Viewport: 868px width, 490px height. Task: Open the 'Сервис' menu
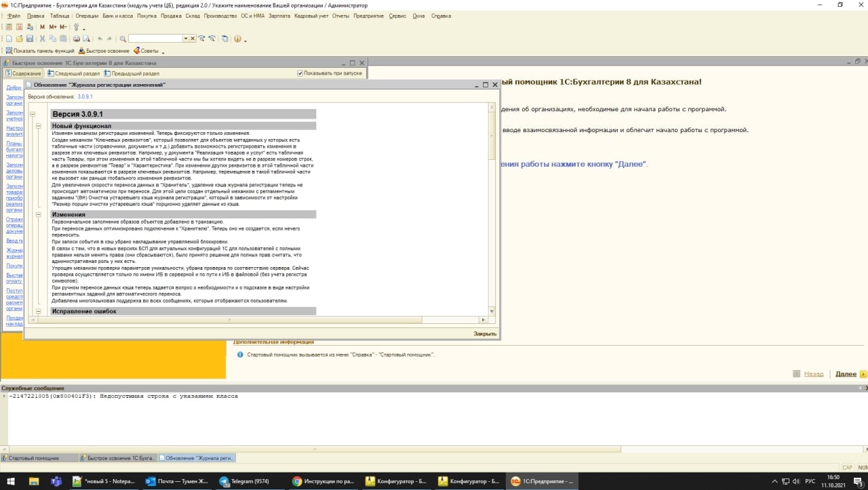[397, 16]
